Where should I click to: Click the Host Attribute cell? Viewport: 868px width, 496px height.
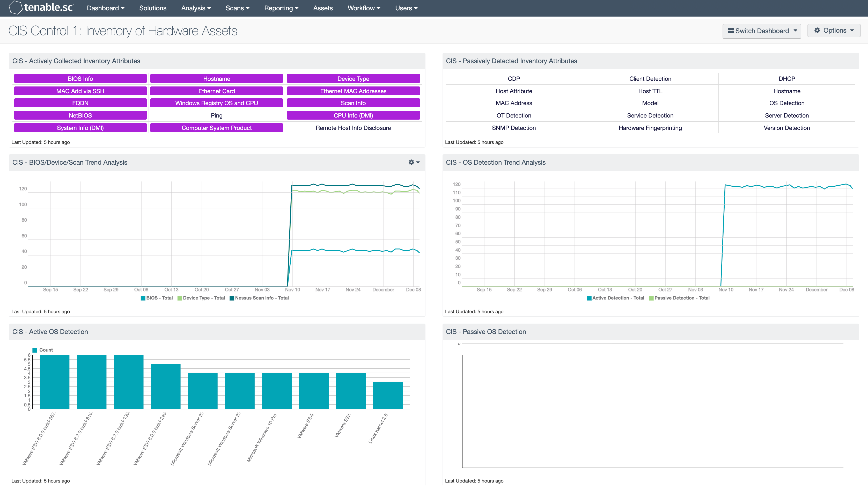pos(513,91)
